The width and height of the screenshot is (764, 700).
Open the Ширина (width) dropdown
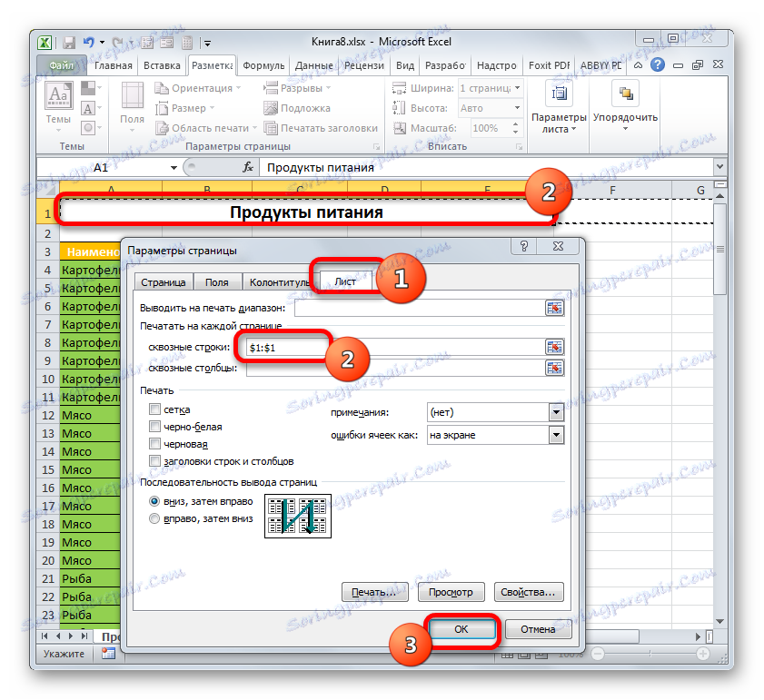pos(517,88)
